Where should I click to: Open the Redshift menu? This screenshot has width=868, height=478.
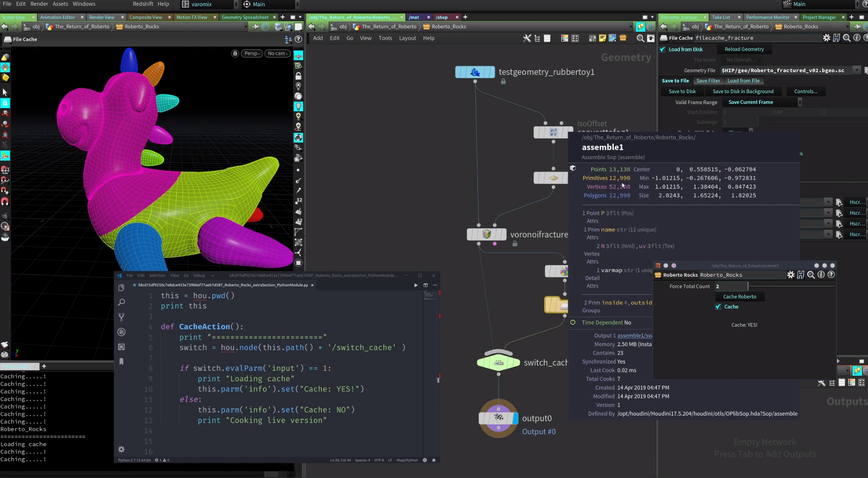click(x=142, y=4)
